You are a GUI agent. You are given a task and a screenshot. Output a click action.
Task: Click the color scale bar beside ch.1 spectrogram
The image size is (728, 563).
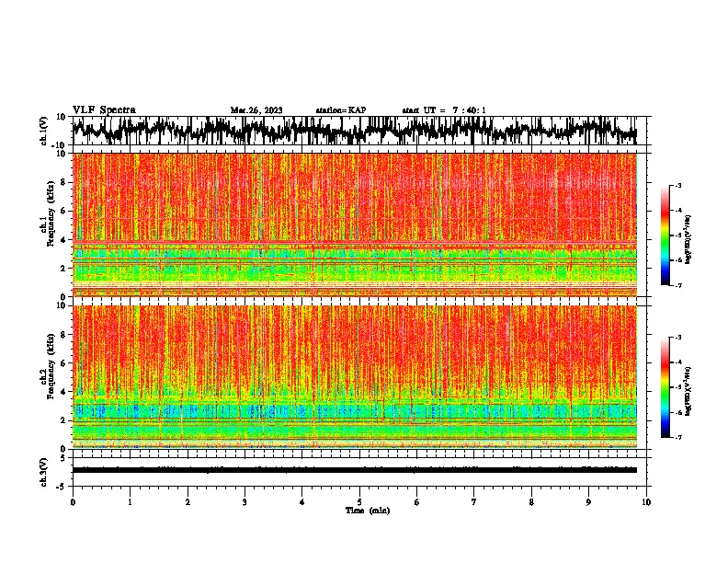point(665,236)
